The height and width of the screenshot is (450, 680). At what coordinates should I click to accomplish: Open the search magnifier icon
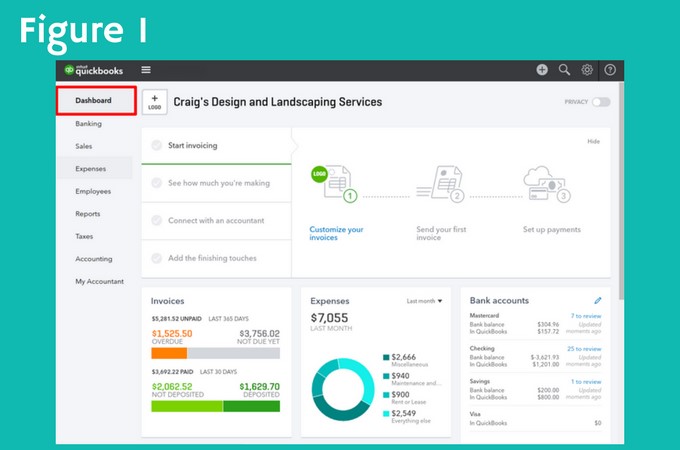click(x=564, y=70)
